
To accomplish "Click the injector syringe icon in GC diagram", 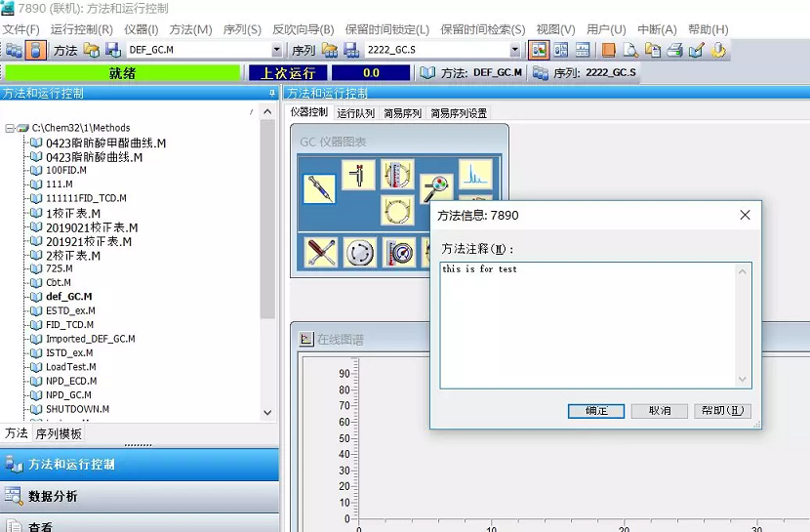I will pyautogui.click(x=319, y=188).
